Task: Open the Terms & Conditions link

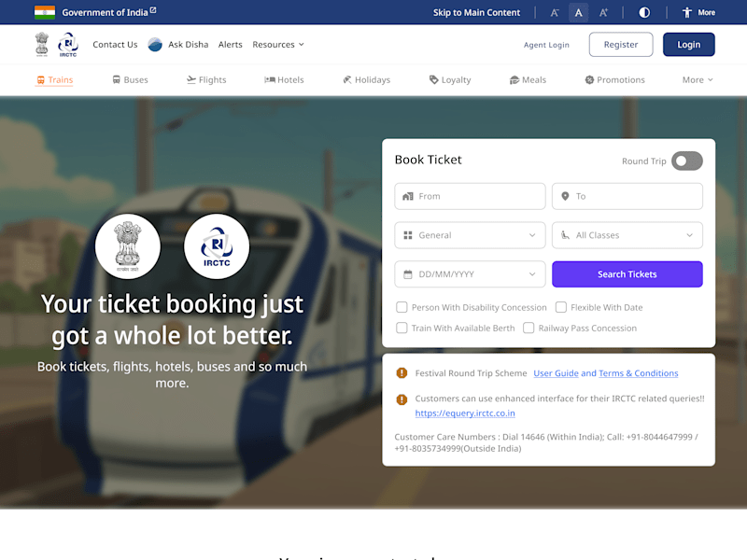Action: [x=639, y=373]
